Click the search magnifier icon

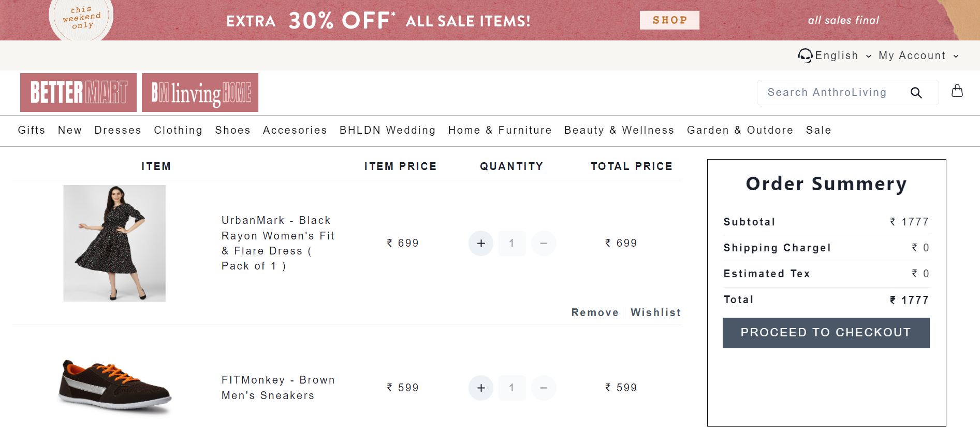pos(916,93)
